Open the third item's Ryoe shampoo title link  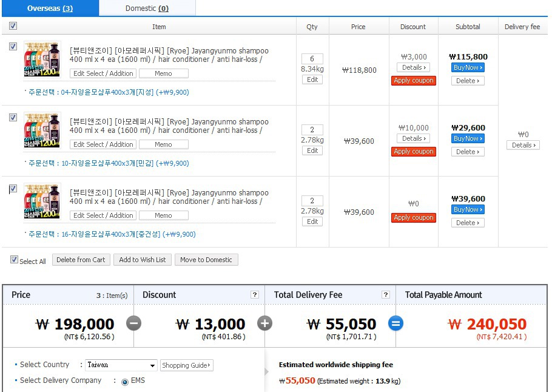click(169, 197)
